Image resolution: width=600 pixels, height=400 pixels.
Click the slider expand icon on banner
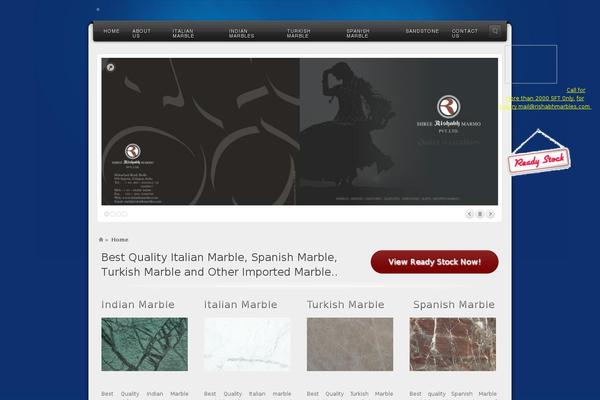(111, 67)
